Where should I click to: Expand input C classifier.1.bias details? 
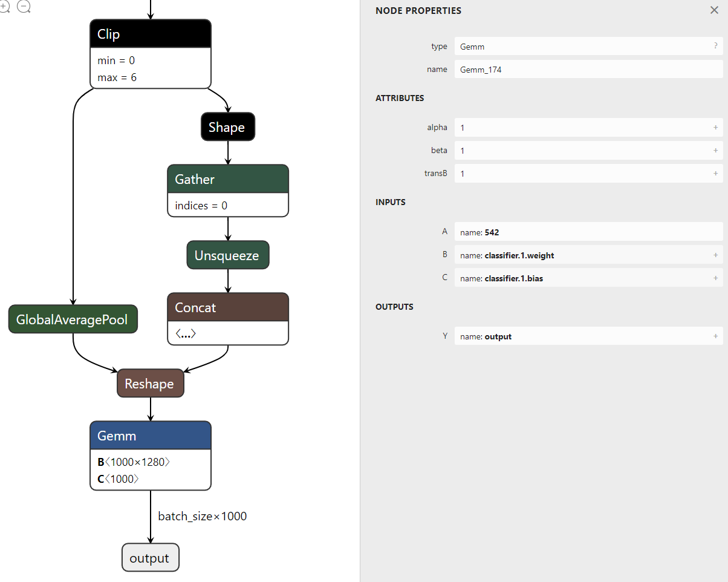click(x=715, y=278)
